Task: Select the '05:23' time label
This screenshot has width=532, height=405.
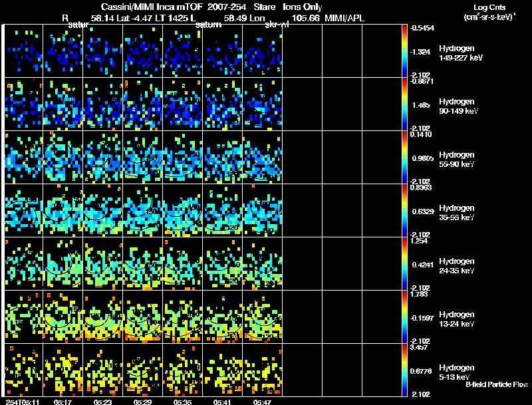Action: 103,402
